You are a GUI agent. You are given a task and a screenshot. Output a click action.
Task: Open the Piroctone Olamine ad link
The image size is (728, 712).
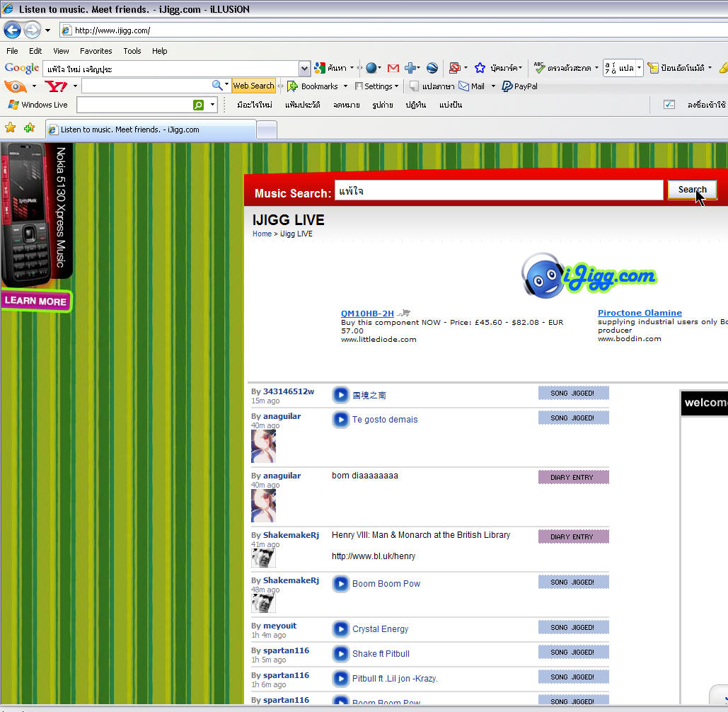tap(640, 313)
